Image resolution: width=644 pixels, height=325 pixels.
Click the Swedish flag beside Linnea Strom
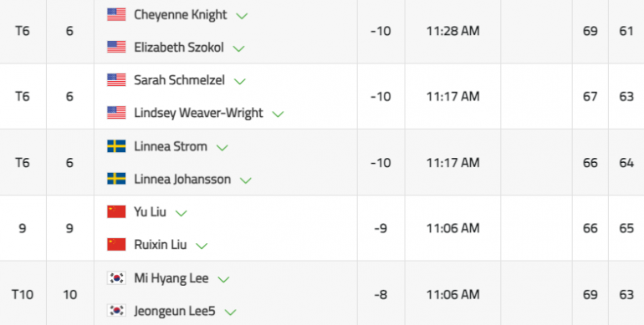116,146
